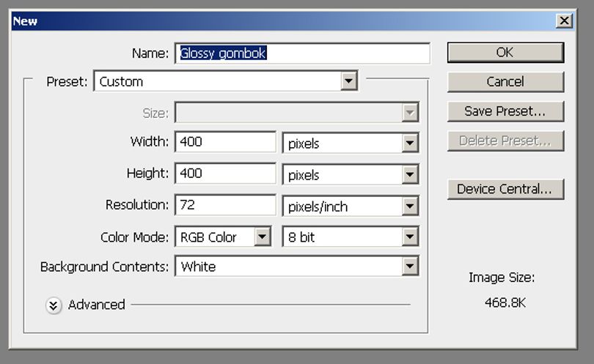Viewport: 594px width, 364px height.
Task: Close the New dialog with X
Action: tap(564, 21)
